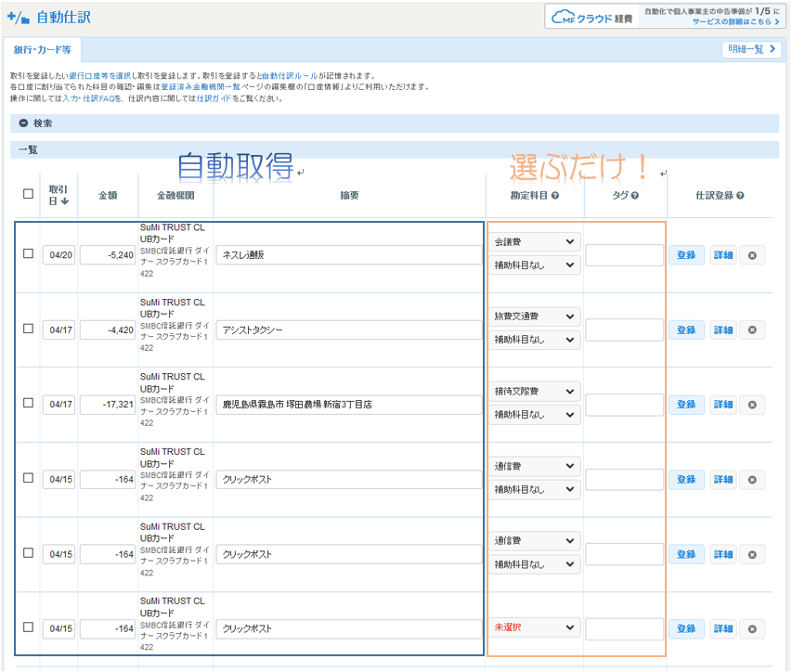Image resolution: width=792 pixels, height=672 pixels.
Task: Check the box for アシストタクシー row
Action: pyautogui.click(x=28, y=329)
